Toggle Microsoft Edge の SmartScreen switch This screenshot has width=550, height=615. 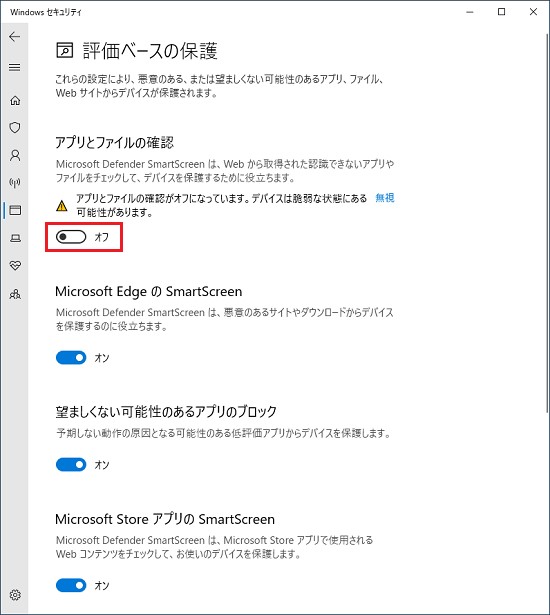(x=71, y=358)
